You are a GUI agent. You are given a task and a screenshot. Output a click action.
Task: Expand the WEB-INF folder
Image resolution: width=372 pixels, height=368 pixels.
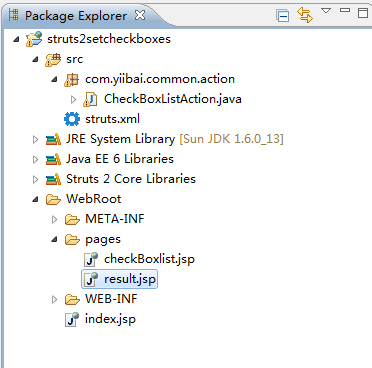(54, 299)
